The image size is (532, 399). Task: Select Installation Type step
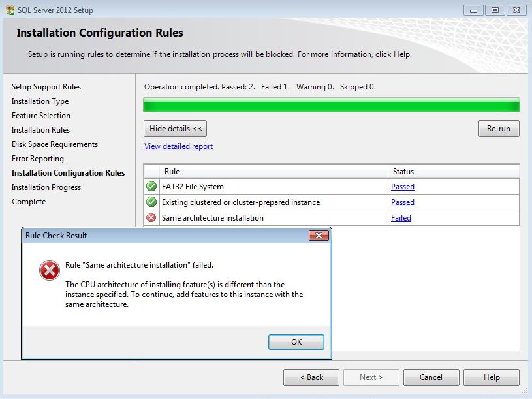click(x=40, y=101)
